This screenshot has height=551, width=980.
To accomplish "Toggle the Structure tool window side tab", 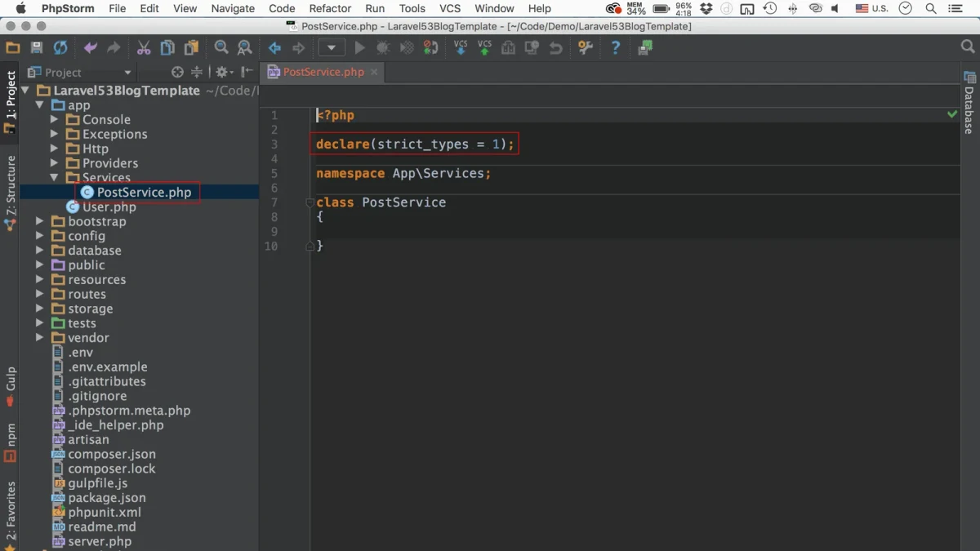I will click(x=10, y=193).
